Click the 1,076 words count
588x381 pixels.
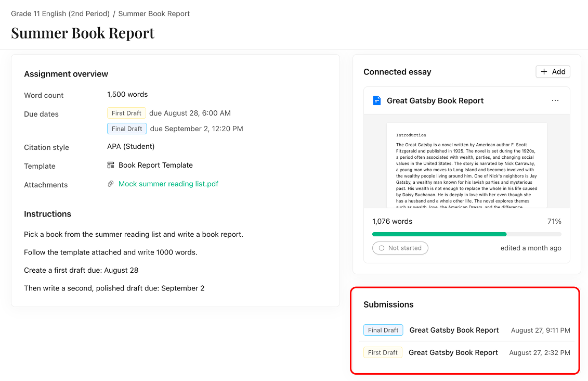(392, 221)
